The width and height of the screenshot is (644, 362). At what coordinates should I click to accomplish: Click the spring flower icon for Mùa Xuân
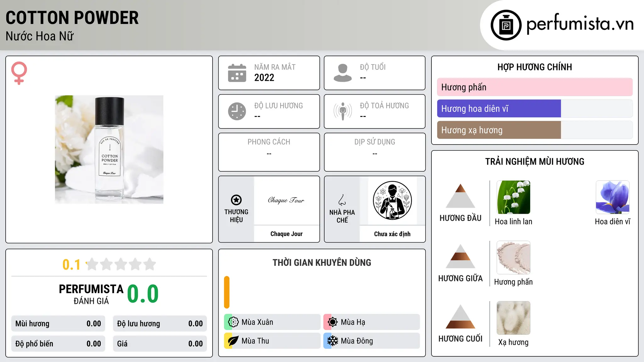point(233,322)
